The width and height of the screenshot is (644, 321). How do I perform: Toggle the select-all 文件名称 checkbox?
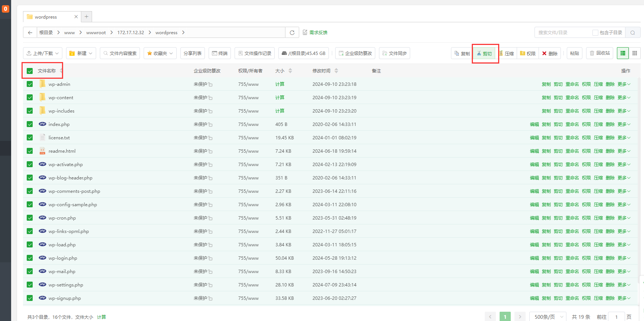[30, 71]
